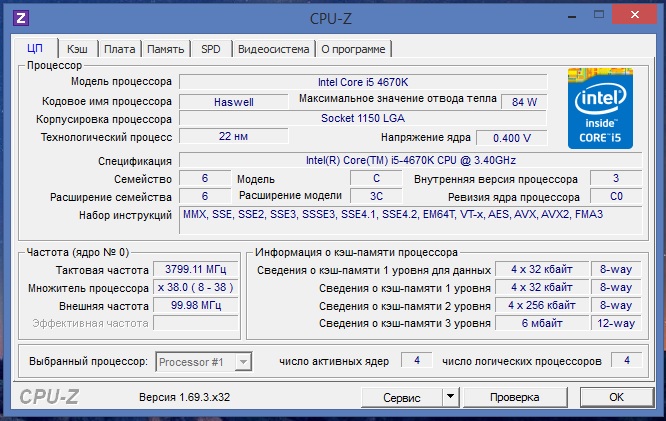Click the Внутренняя версия процессора value 3
This screenshot has width=666, height=421.
(616, 178)
